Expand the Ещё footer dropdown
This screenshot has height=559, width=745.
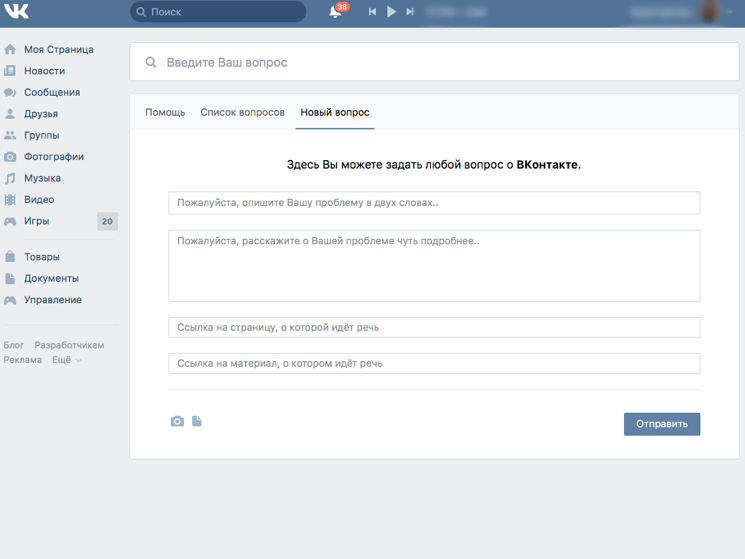(x=66, y=360)
